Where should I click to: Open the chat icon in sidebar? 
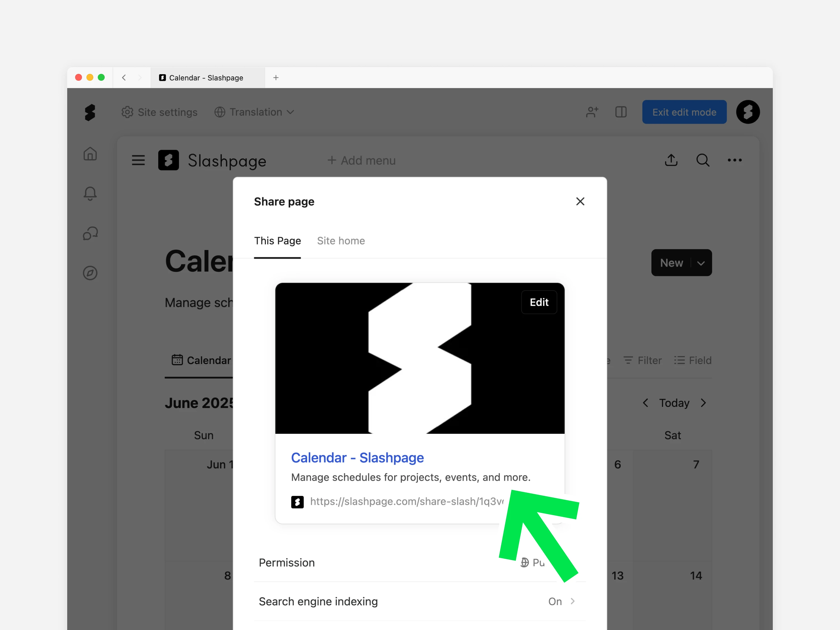click(90, 233)
